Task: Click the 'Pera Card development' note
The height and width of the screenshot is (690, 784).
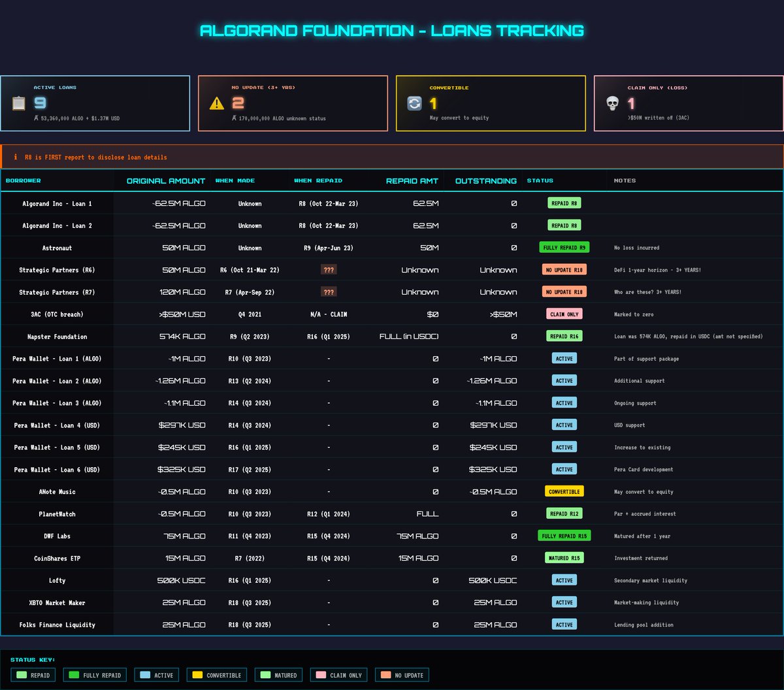Action: tap(644, 469)
